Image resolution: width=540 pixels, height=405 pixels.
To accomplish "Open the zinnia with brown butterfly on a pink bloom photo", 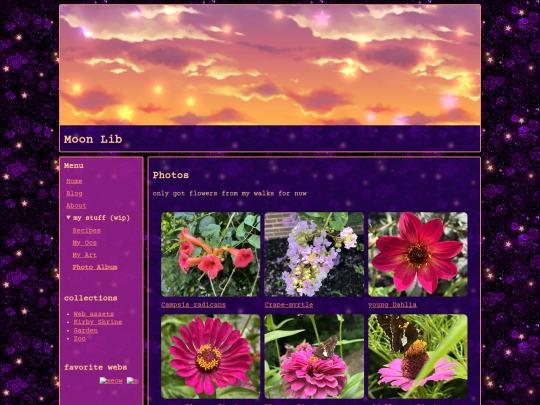I will [314, 356].
